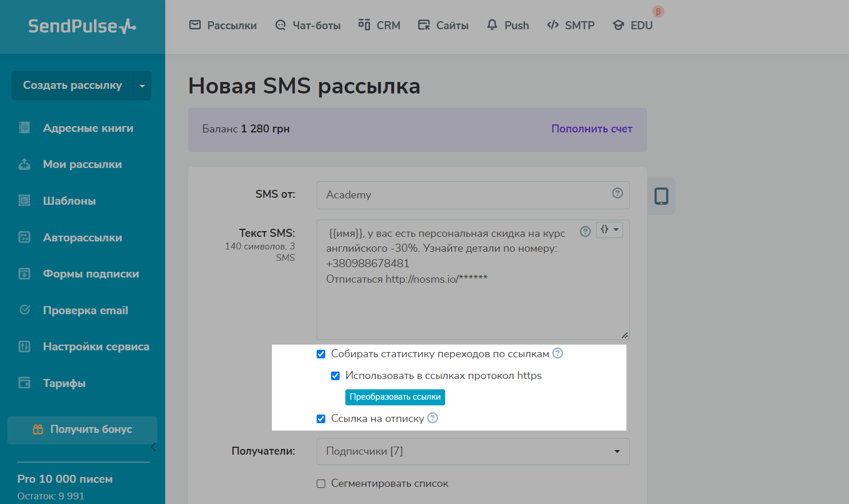Open Адресные книги from sidebar
This screenshot has height=504, width=849.
coord(88,128)
